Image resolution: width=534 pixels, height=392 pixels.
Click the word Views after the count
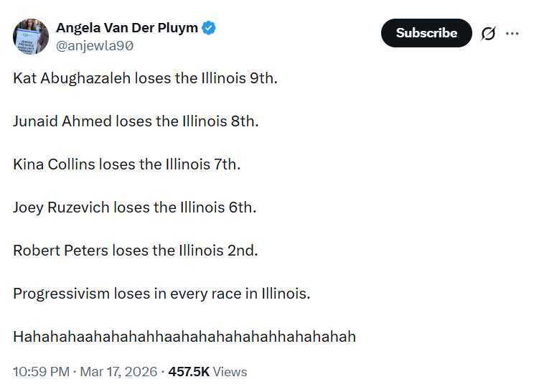coord(230,372)
